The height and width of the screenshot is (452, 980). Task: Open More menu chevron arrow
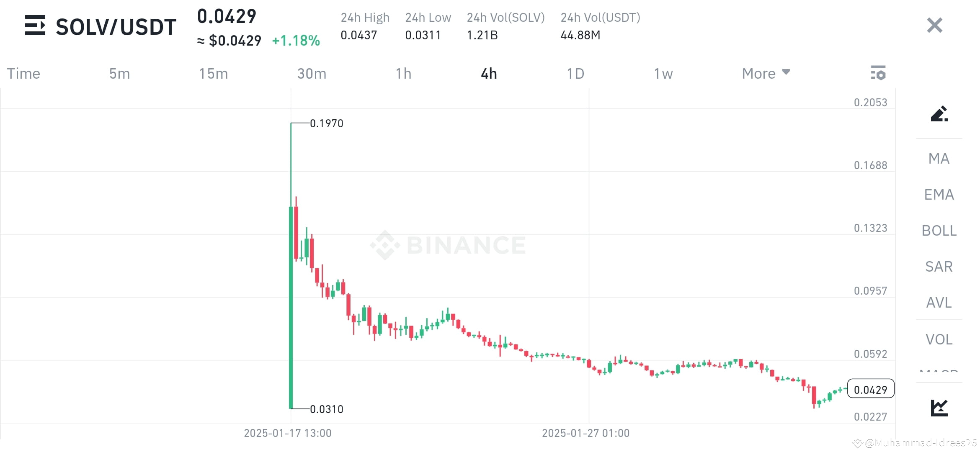786,73
